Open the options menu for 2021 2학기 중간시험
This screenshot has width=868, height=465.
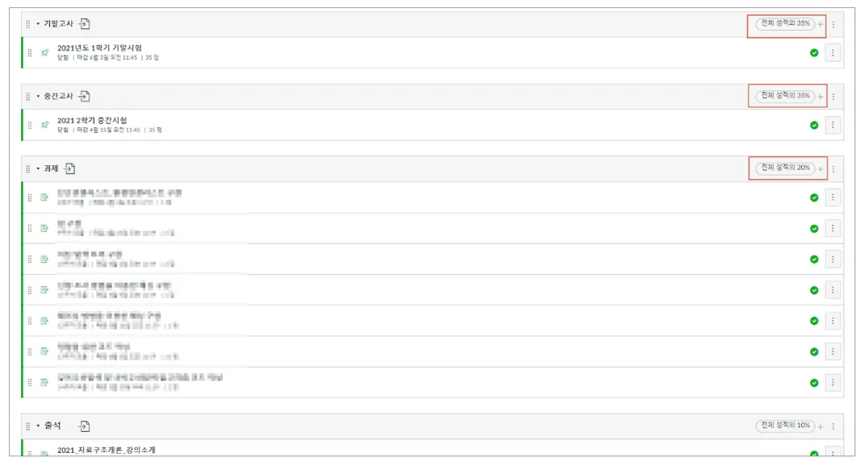click(833, 125)
